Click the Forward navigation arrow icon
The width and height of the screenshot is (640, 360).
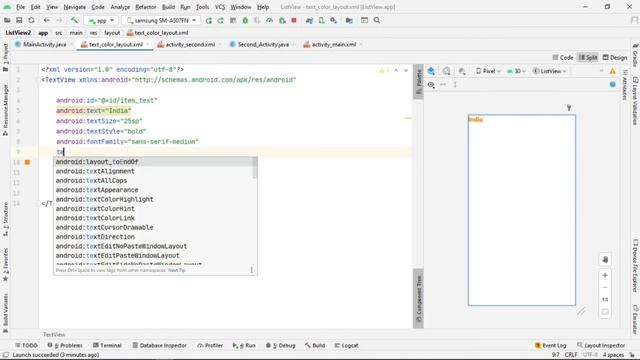pos(59,20)
